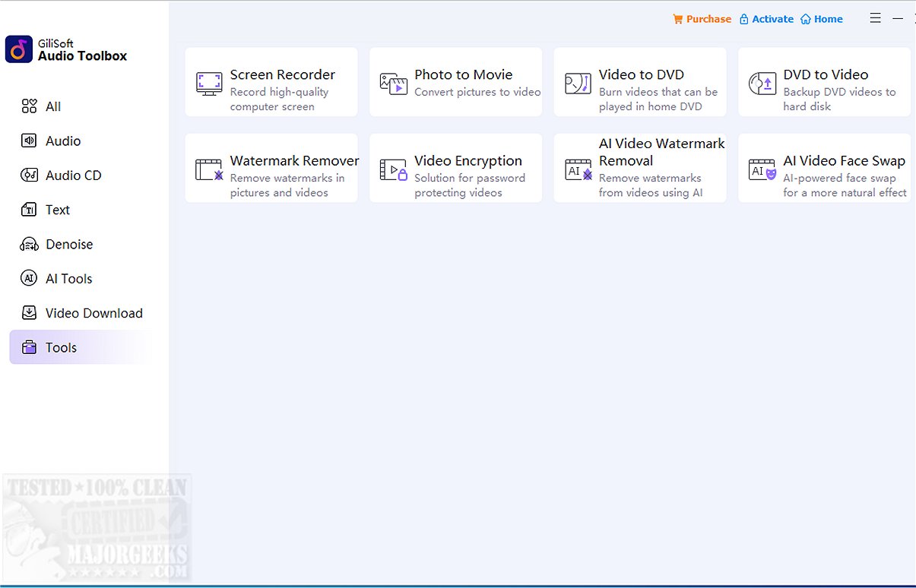The height and width of the screenshot is (588, 916).
Task: Click the Denoise headphone icon
Action: point(29,244)
